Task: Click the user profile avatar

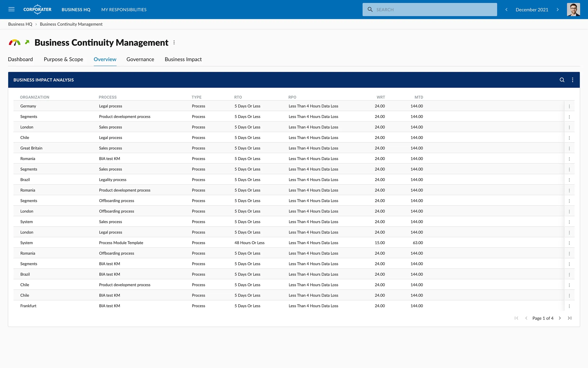Action: pyautogui.click(x=573, y=9)
